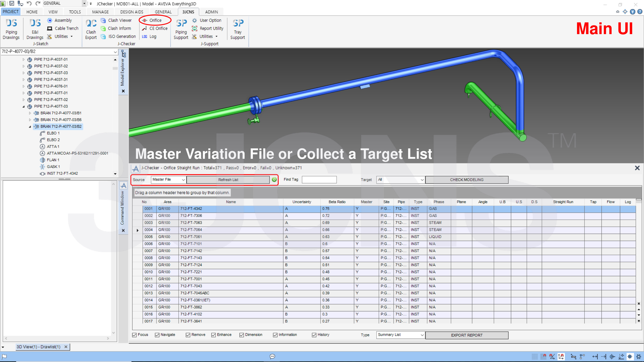Close the Model Explorer panel

(x=123, y=91)
